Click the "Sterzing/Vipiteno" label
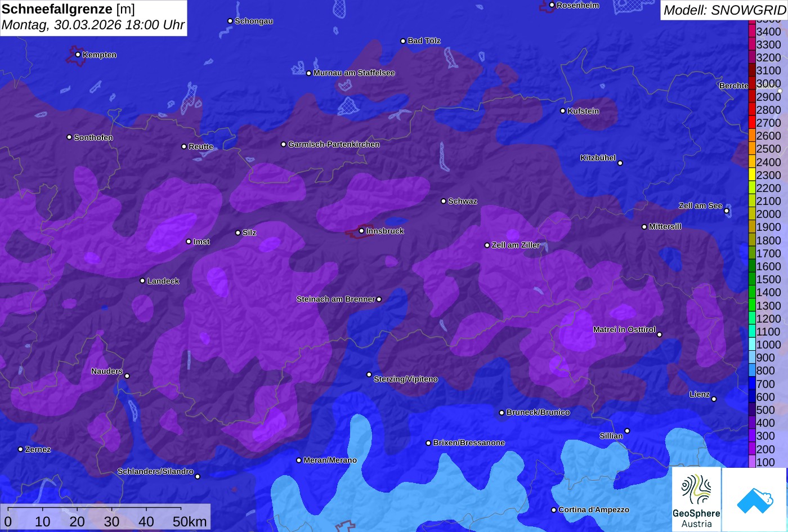 (406, 379)
